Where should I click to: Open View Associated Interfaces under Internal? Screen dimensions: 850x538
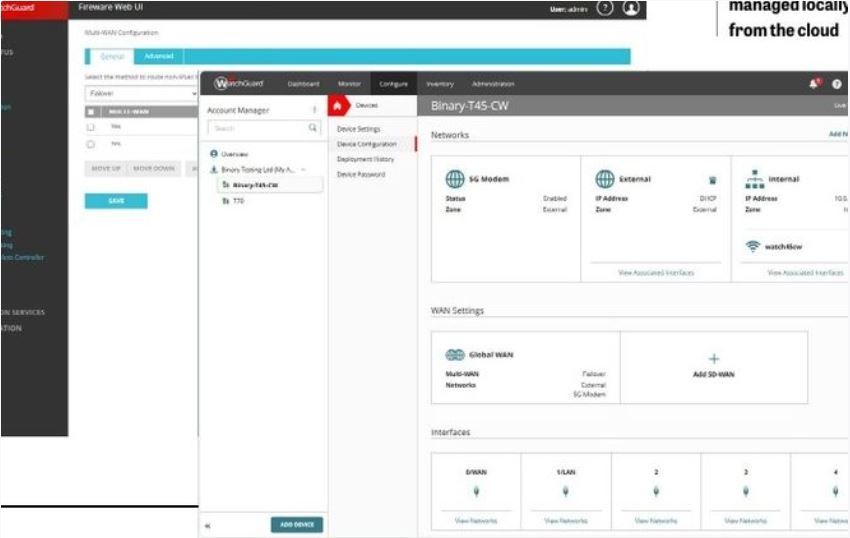click(x=806, y=273)
